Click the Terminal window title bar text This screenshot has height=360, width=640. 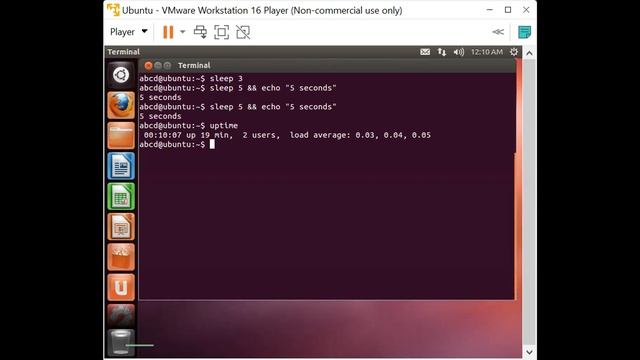coord(194,65)
